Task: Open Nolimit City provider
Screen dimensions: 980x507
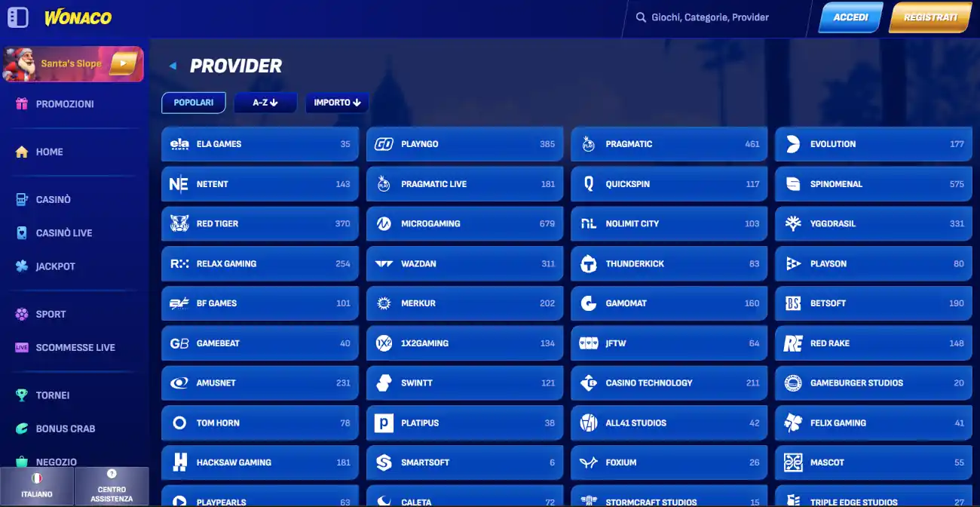Action: coord(669,224)
